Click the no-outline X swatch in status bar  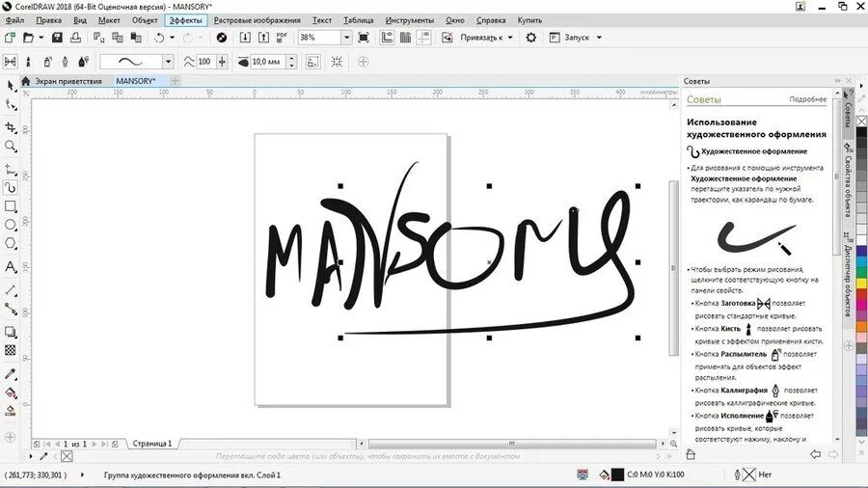click(749, 474)
